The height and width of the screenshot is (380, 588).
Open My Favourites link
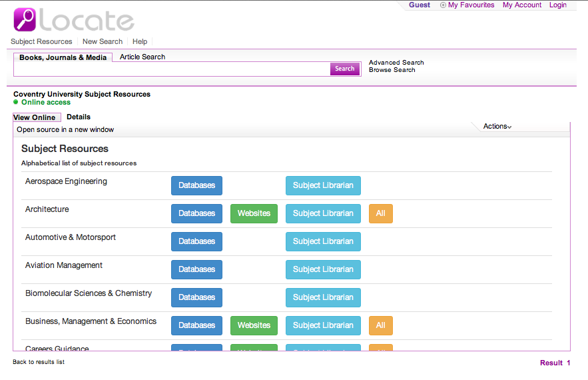(471, 5)
